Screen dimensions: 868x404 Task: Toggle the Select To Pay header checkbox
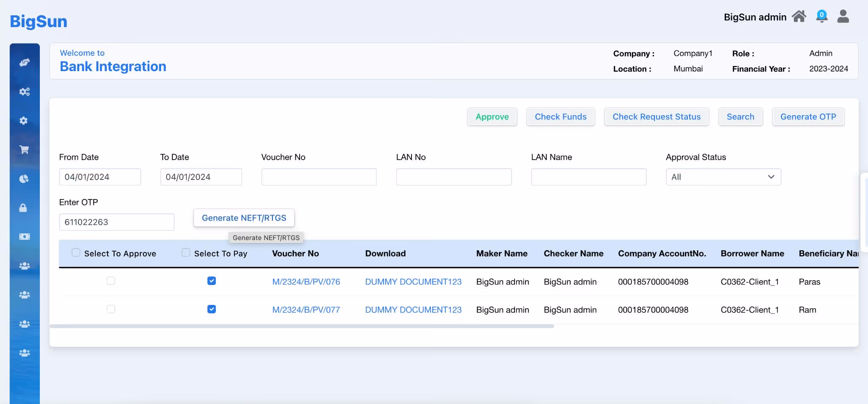(x=186, y=252)
